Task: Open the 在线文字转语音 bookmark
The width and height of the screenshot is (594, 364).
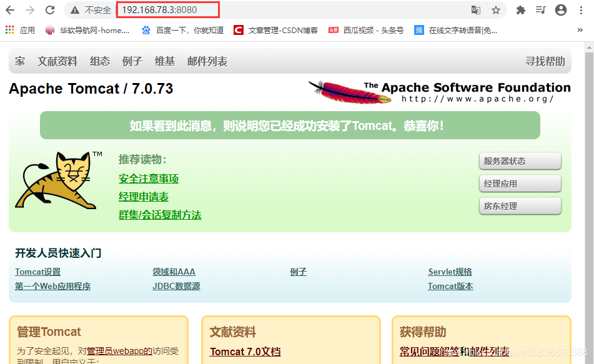Action: click(x=456, y=31)
